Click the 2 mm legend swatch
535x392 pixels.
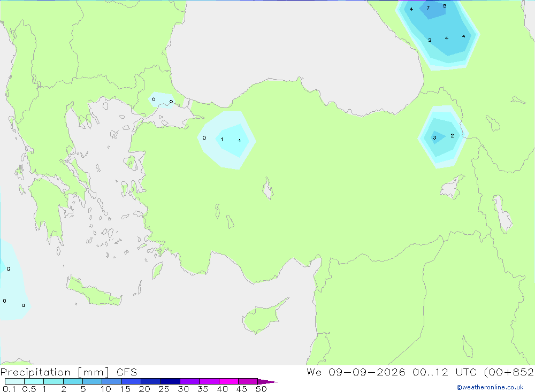pyautogui.click(x=73, y=381)
